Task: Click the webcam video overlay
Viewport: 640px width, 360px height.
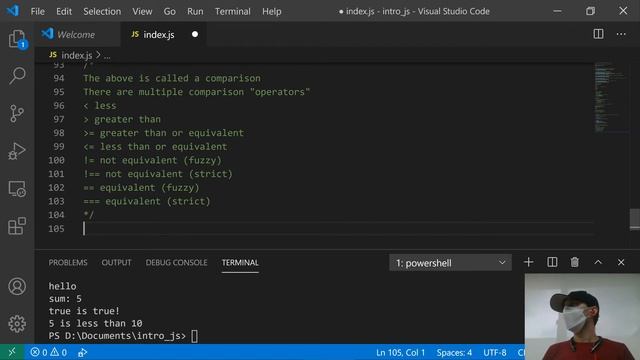Action: pos(582,317)
